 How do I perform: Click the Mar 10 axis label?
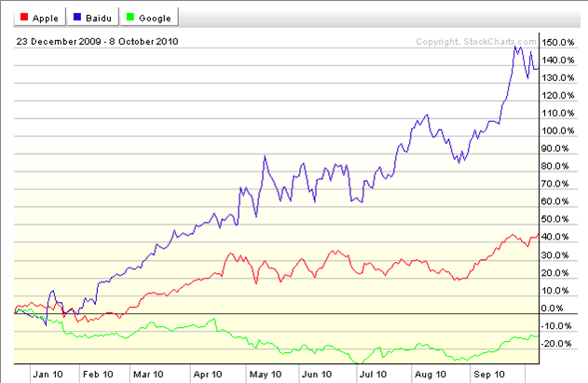tap(148, 374)
